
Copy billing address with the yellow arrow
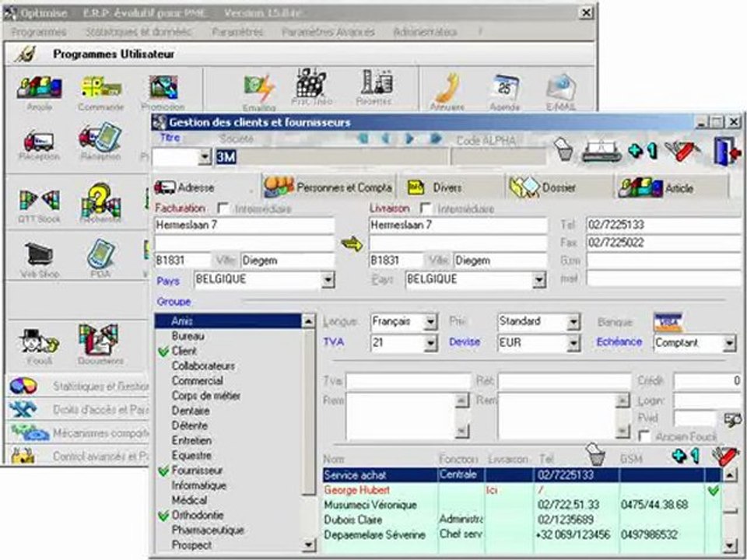tap(352, 244)
